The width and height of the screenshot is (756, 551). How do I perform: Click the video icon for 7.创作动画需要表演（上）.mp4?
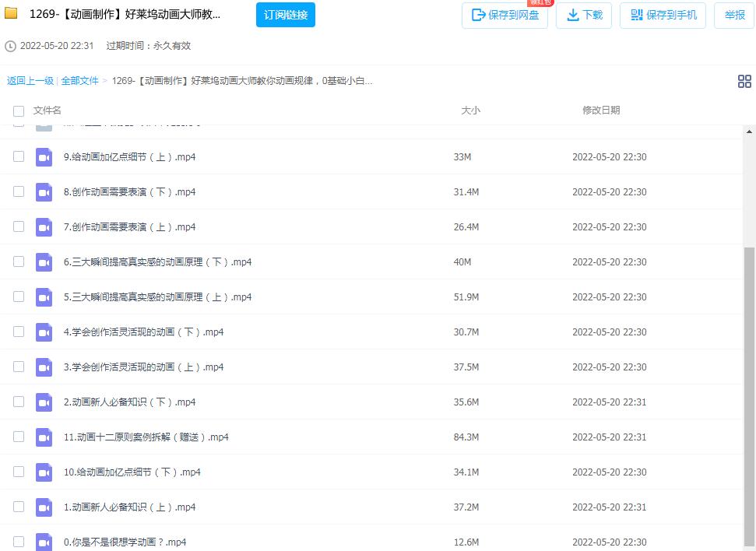click(44, 227)
